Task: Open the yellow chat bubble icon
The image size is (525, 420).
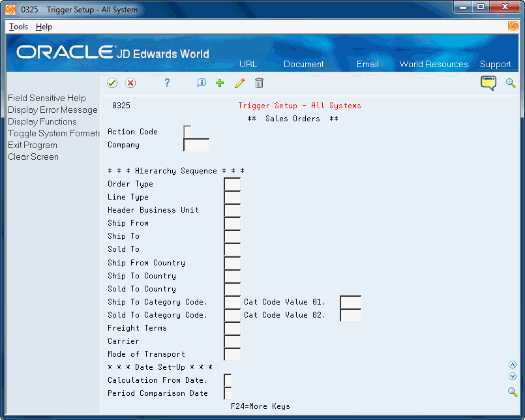Action: pos(488,83)
